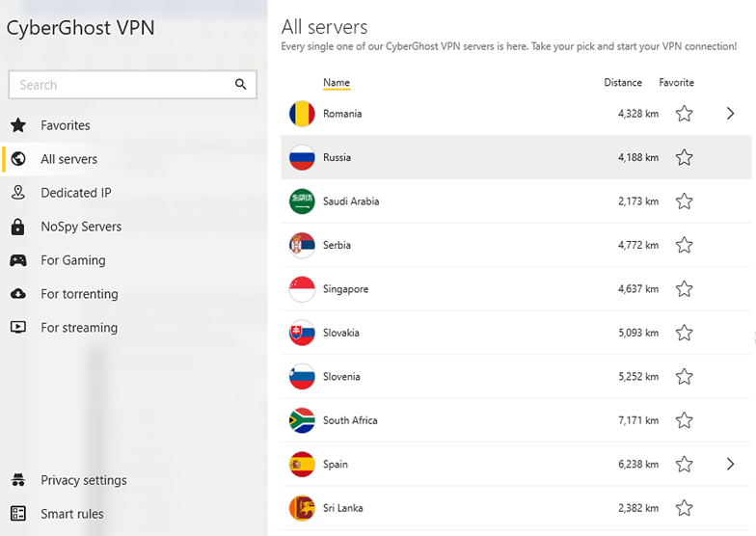Click the Romania flag icon

(302, 114)
